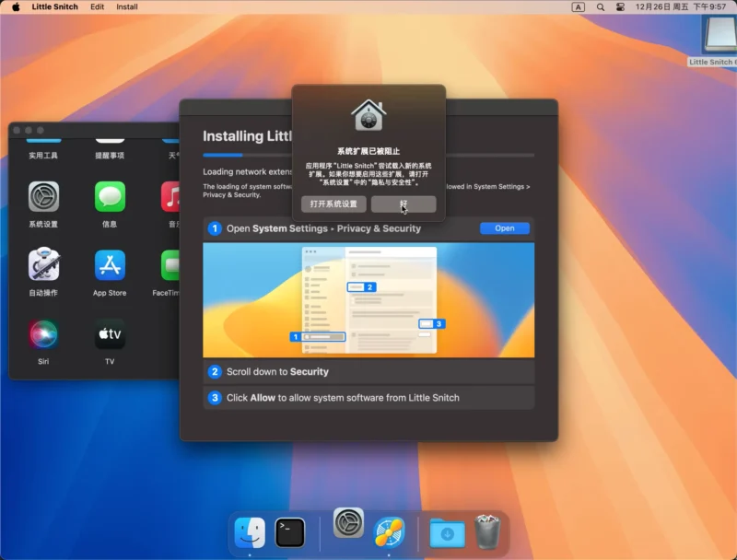This screenshot has height=560, width=737.
Task: Click the System Settings illustration thumbnail
Action: pyautogui.click(x=368, y=300)
